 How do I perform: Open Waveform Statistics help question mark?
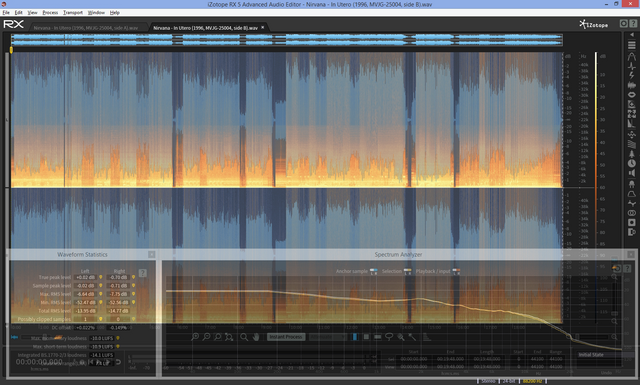coord(142,273)
